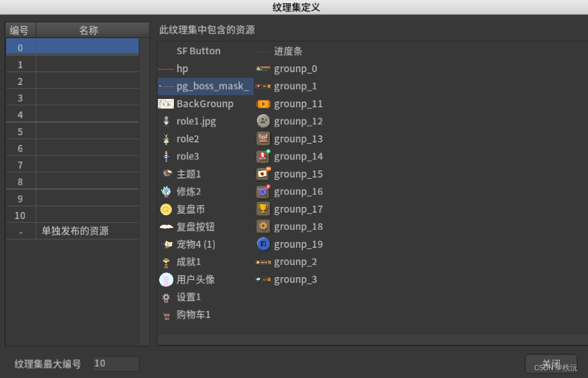Click the role2 character sprite icon

click(x=166, y=139)
